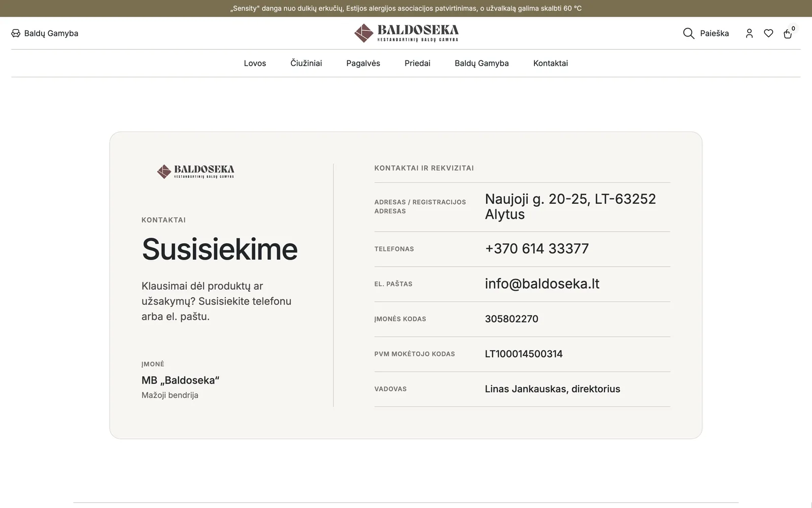Open the wishlist heart icon

click(x=768, y=34)
